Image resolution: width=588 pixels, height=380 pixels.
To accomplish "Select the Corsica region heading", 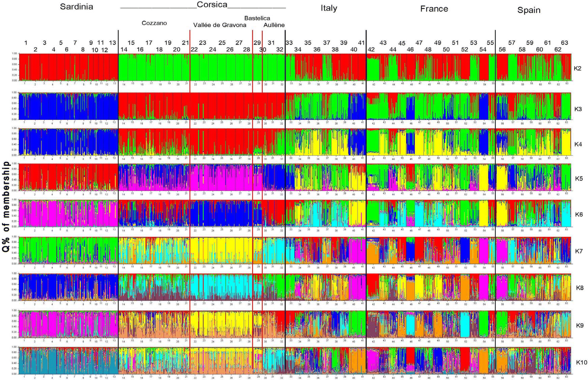I will pos(212,5).
